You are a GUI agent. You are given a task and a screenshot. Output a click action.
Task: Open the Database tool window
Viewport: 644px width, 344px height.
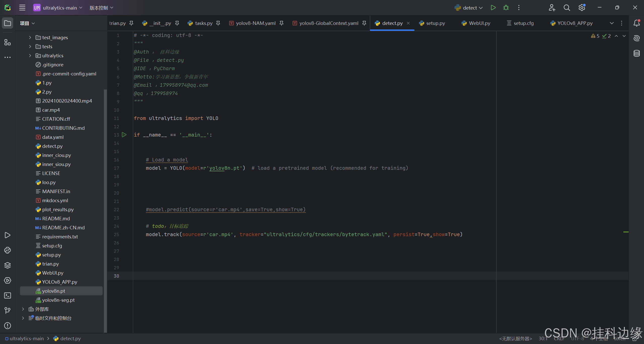(x=636, y=53)
